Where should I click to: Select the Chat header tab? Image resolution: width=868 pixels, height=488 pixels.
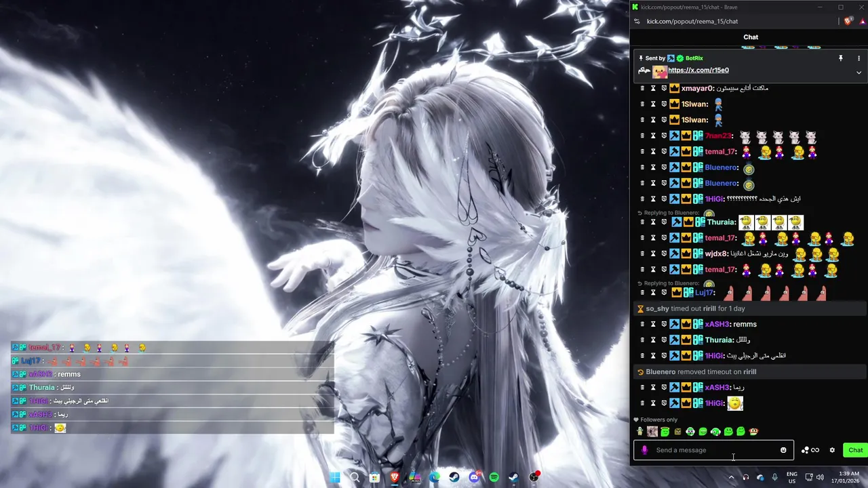pos(751,37)
